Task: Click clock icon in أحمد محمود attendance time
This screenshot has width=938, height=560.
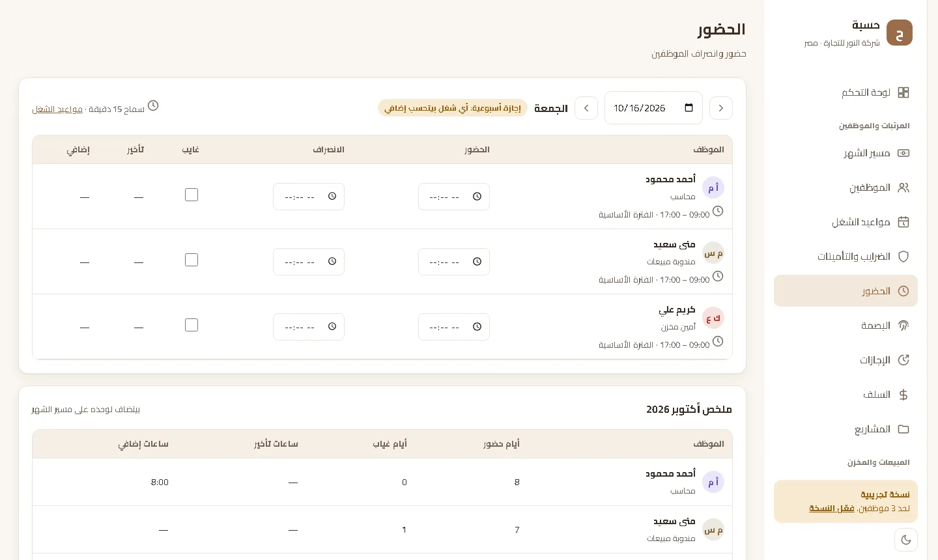Action: tap(477, 197)
